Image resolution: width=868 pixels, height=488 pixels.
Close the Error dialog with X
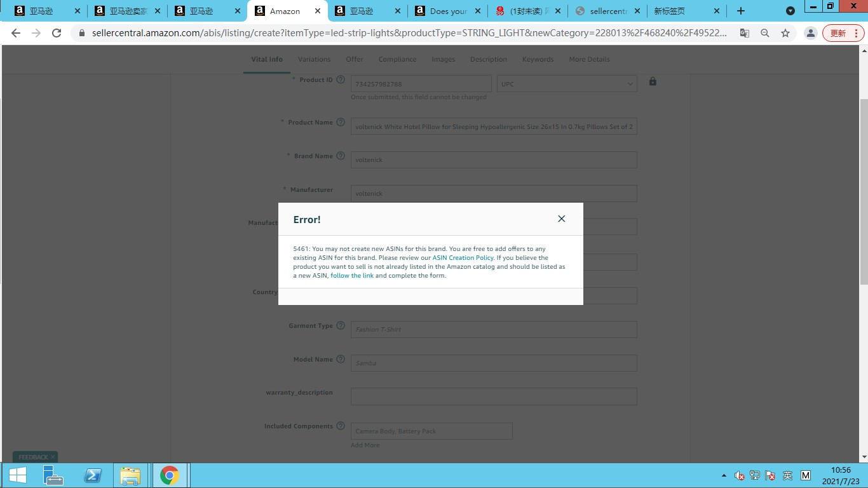point(561,219)
